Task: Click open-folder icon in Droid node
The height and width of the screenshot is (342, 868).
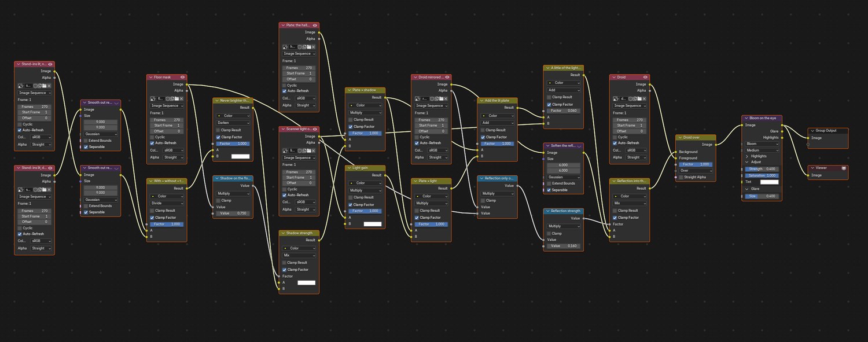Action: click(639, 99)
